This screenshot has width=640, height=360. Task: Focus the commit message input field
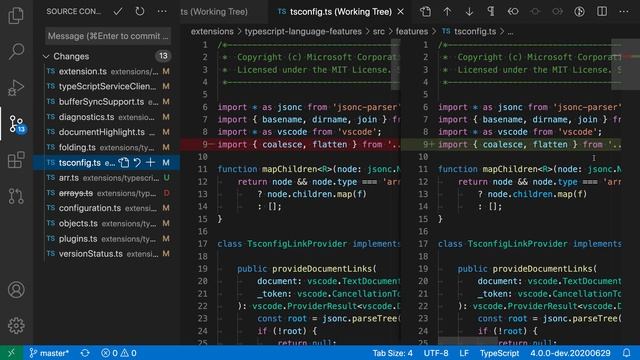(108, 36)
